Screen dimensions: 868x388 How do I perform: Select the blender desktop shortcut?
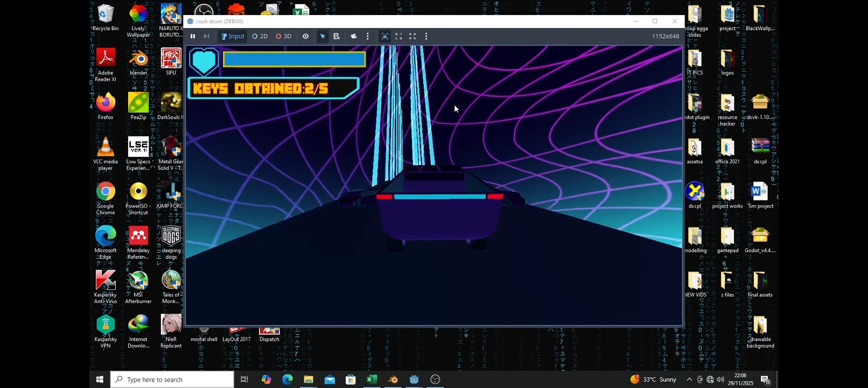138,62
